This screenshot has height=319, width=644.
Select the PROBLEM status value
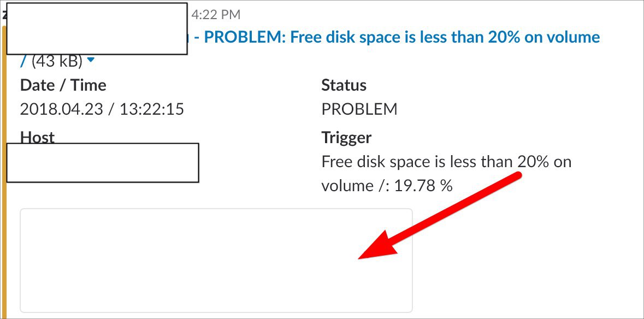pos(359,109)
